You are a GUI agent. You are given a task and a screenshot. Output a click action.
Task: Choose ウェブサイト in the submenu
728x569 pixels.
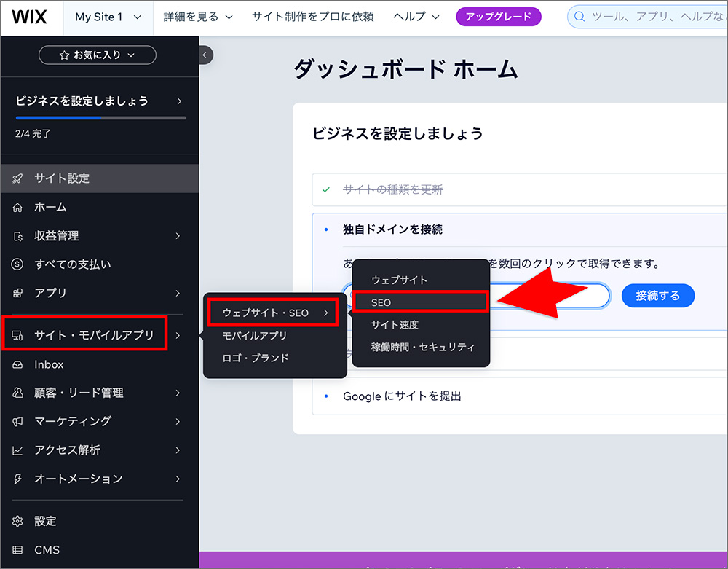point(421,280)
